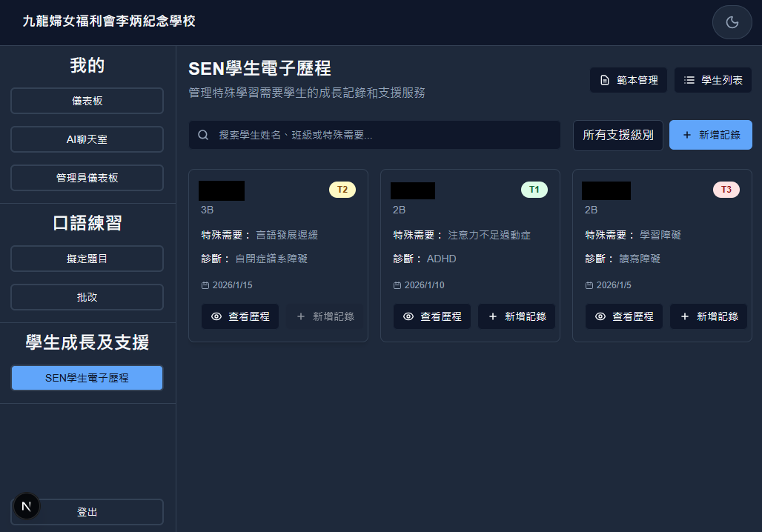Click 登出 to sign out
The width and height of the screenshot is (762, 532).
87,511
